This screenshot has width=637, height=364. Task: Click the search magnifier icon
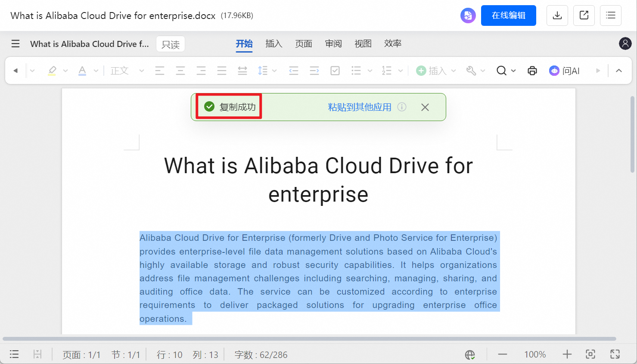pyautogui.click(x=501, y=71)
